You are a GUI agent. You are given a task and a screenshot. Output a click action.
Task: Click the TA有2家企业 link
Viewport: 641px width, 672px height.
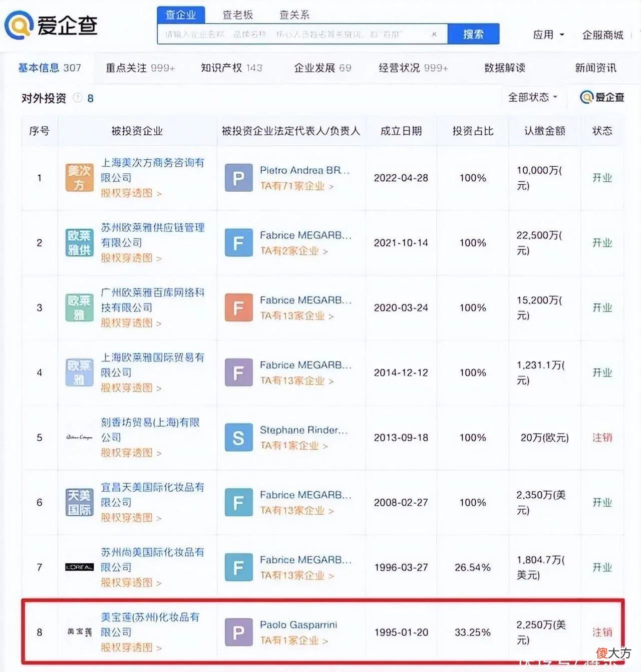coord(294,251)
